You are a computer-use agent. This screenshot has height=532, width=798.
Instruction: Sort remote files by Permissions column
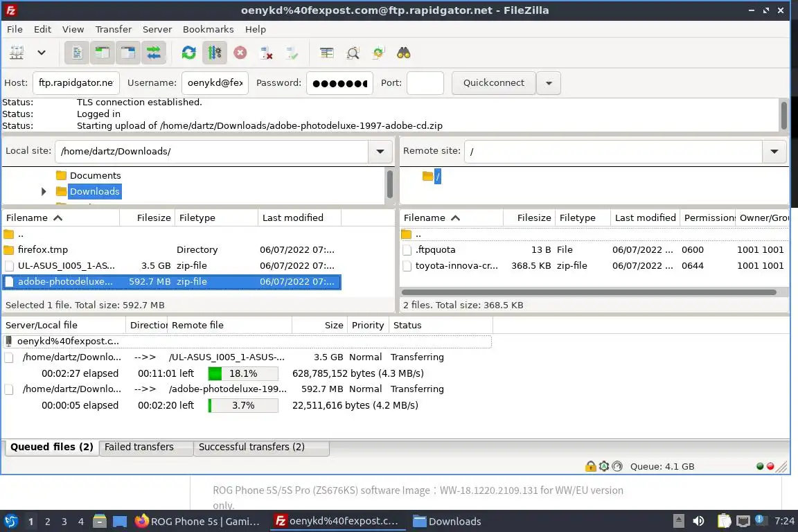click(709, 218)
